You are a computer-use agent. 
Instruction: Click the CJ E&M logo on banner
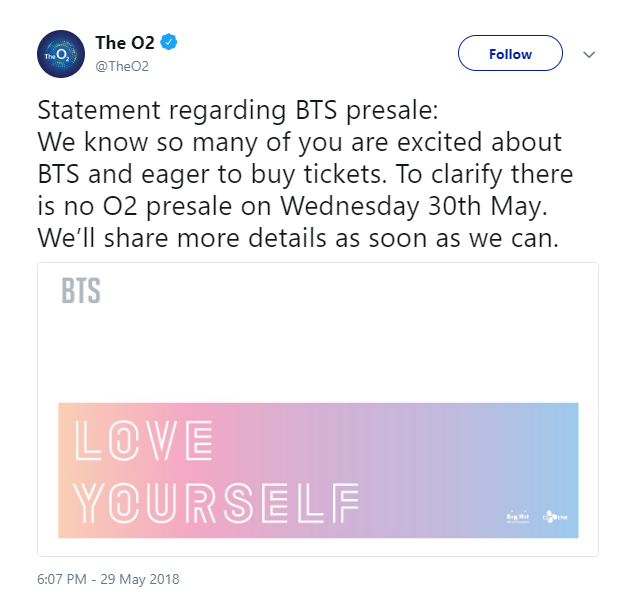tap(555, 517)
